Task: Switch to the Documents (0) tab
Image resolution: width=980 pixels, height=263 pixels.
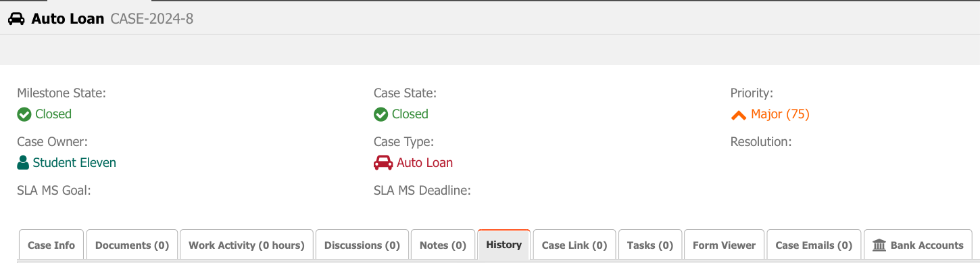Action: pos(132,245)
